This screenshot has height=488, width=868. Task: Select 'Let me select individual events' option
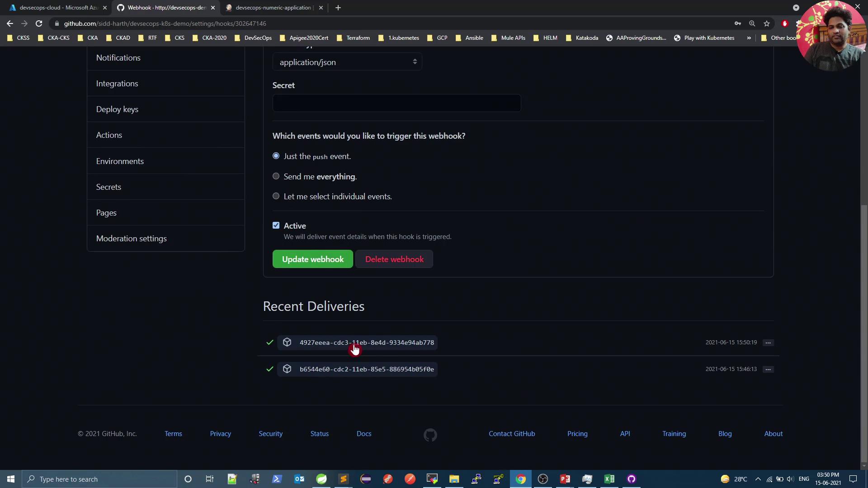[276, 196]
